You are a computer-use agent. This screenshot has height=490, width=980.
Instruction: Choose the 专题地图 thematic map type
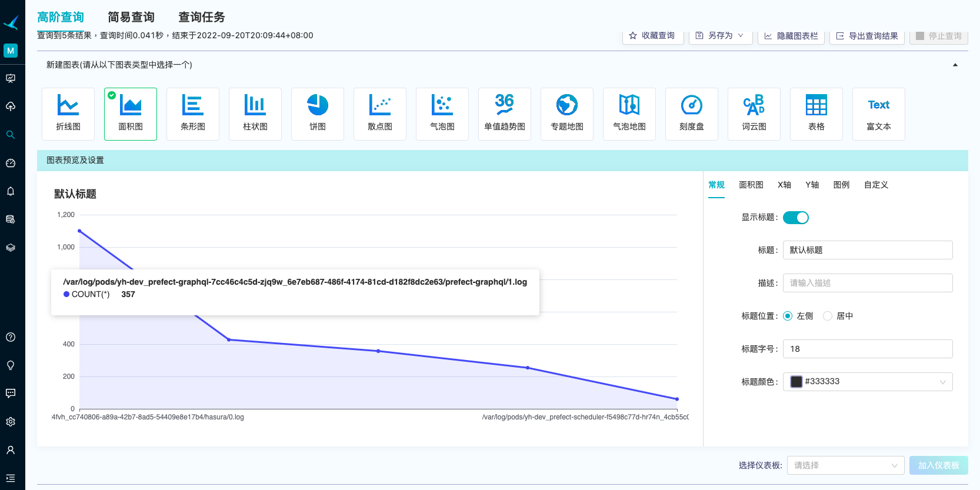coord(567,114)
